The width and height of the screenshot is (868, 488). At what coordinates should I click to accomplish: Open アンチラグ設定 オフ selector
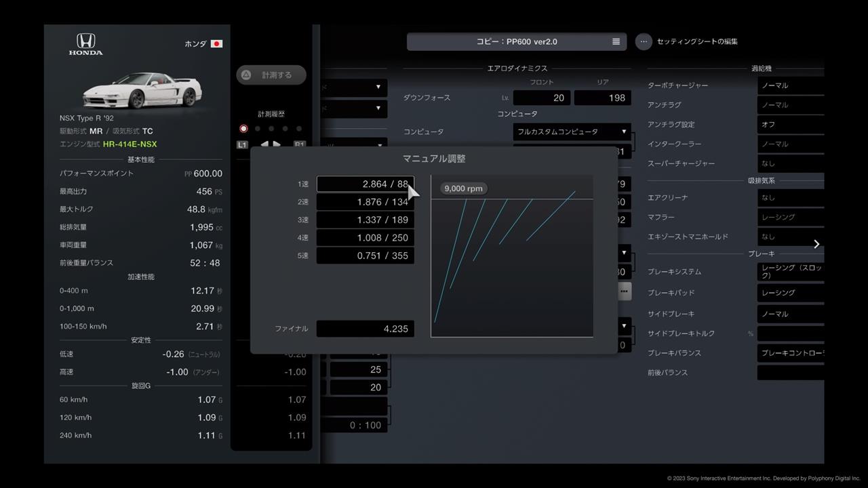(791, 125)
